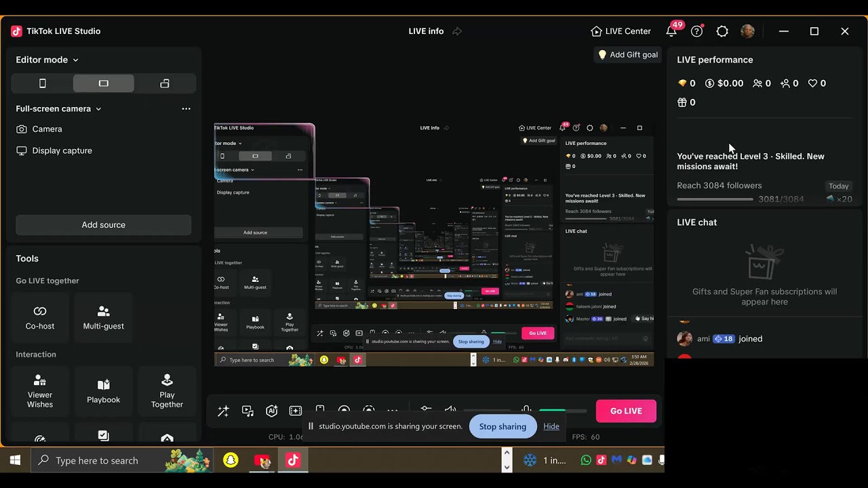Click the magic wand effects icon

[223, 411]
